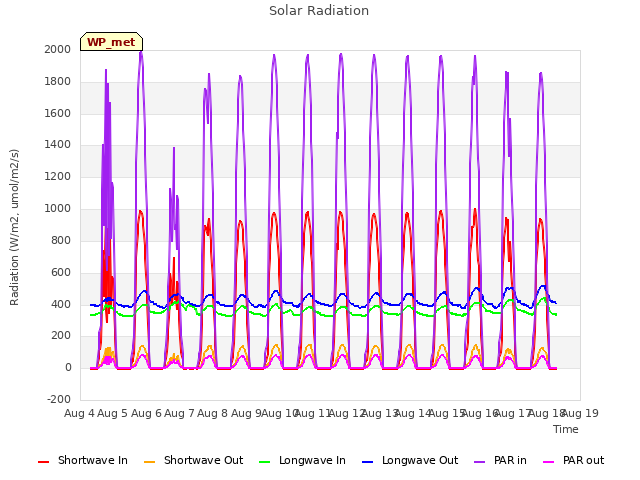640x480 pixels.
Task: Click the green Longwave In legend swatch
Action: coord(264,462)
